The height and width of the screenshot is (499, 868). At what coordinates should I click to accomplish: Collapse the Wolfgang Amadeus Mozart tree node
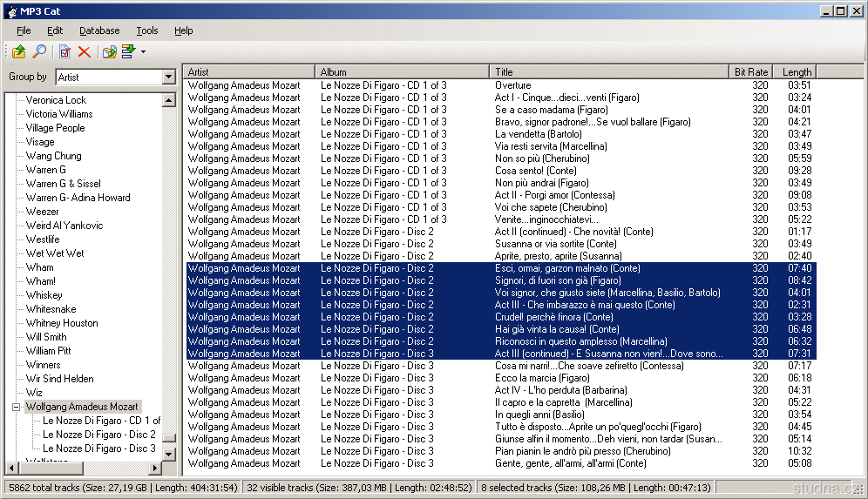pos(16,407)
